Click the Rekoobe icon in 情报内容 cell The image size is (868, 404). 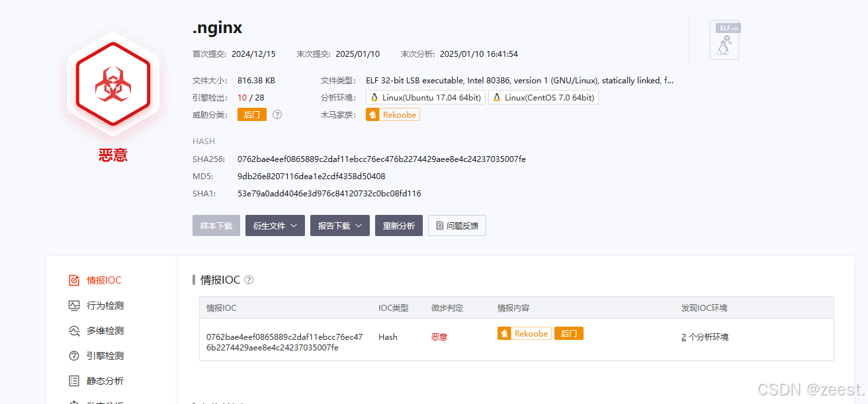click(504, 334)
